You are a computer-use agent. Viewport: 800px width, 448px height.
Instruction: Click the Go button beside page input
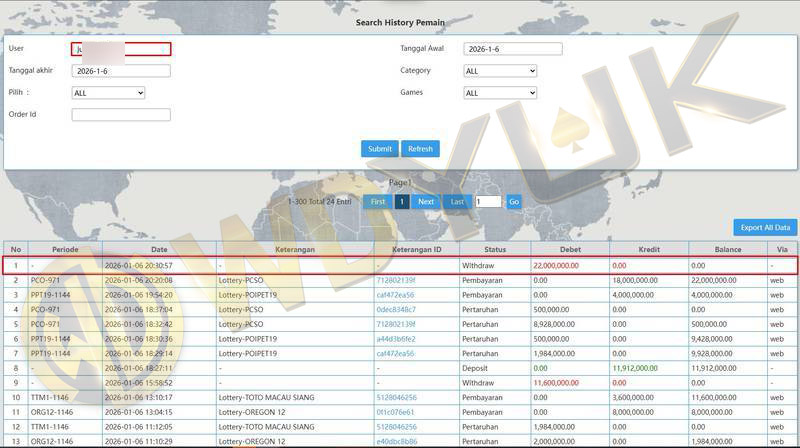(514, 201)
